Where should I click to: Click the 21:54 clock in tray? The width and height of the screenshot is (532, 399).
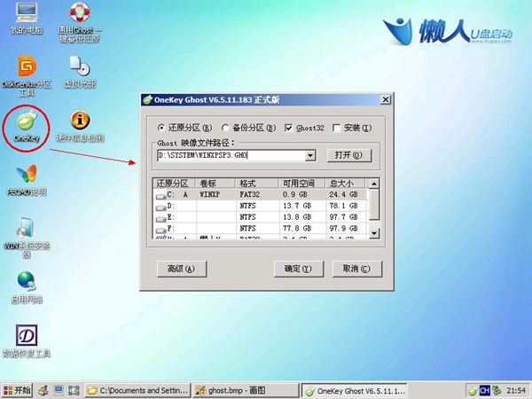(x=516, y=390)
